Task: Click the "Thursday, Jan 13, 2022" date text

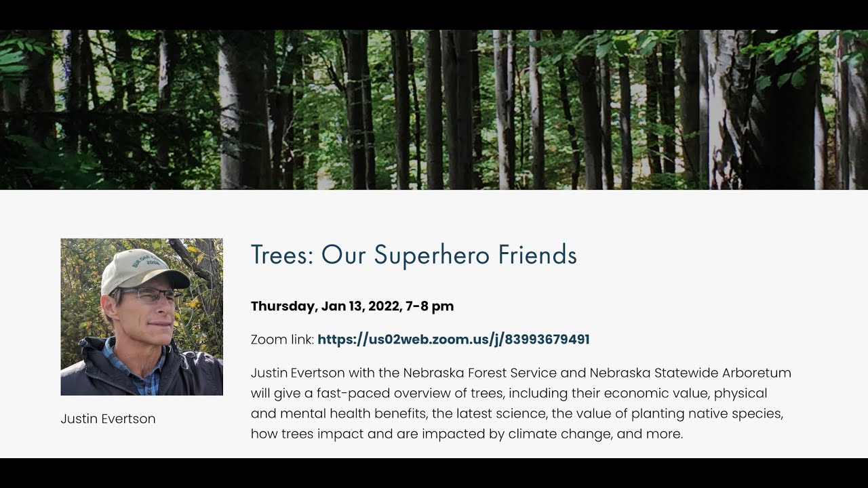Action: pyautogui.click(x=325, y=306)
